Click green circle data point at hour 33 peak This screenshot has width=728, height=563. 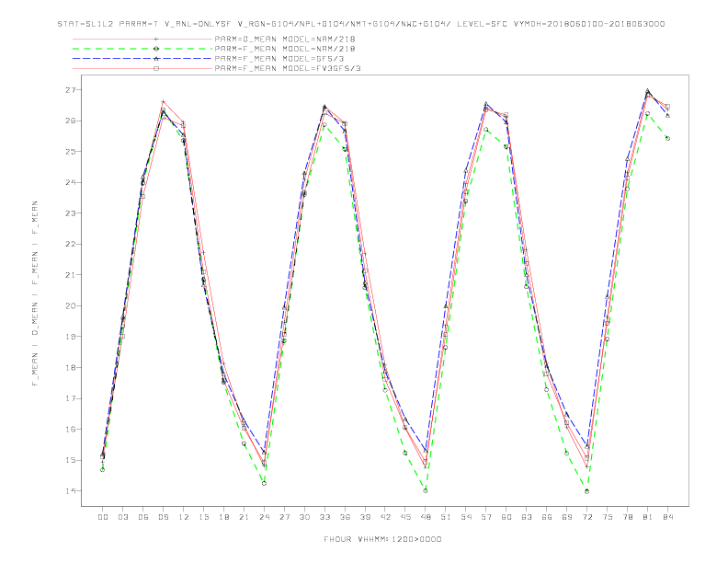tap(324, 124)
